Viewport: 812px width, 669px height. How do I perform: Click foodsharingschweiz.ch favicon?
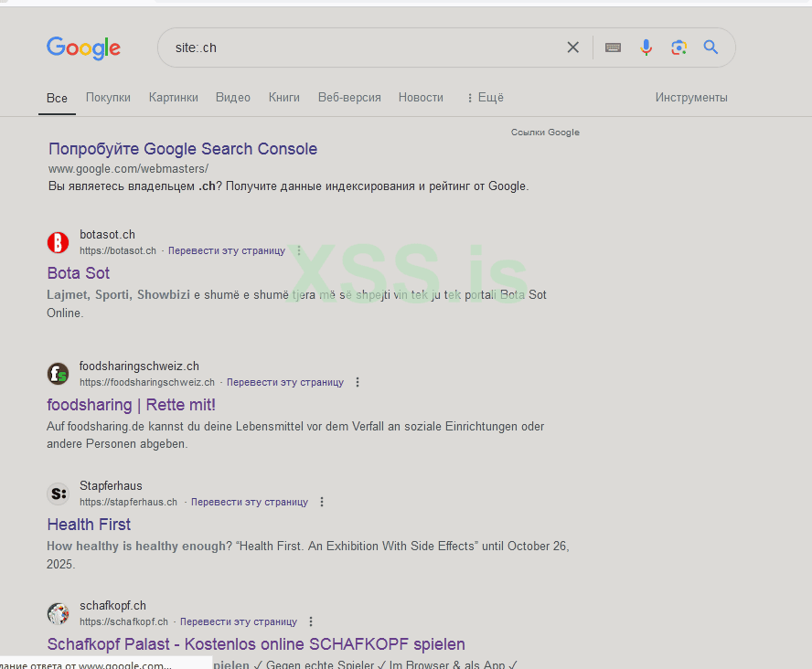[x=58, y=374]
